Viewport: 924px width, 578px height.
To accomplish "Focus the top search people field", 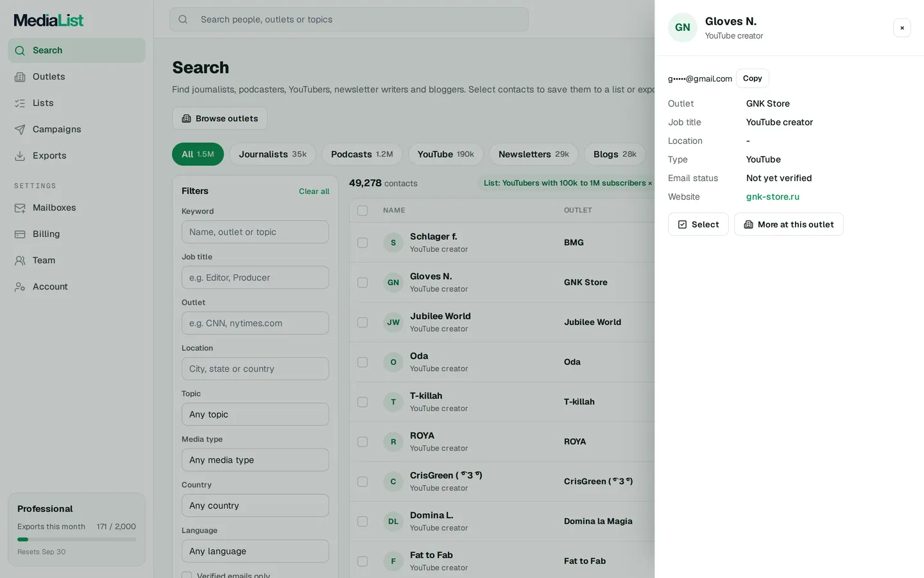I will coord(349,19).
